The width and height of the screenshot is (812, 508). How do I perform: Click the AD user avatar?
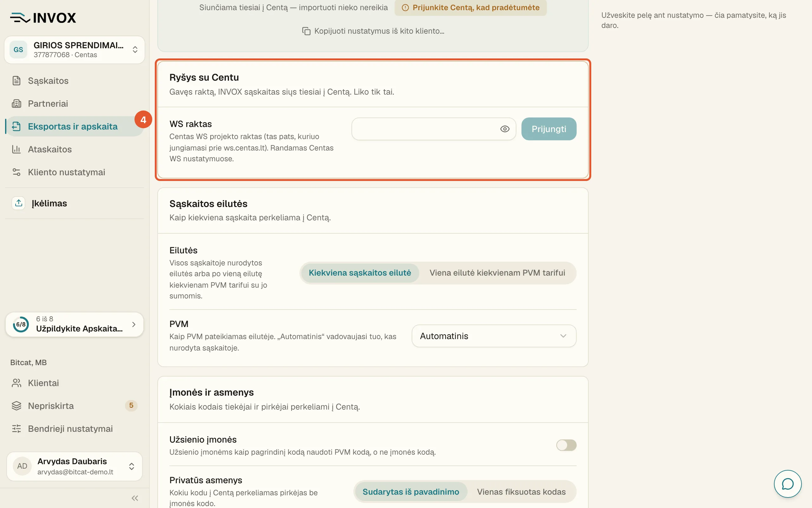click(22, 466)
